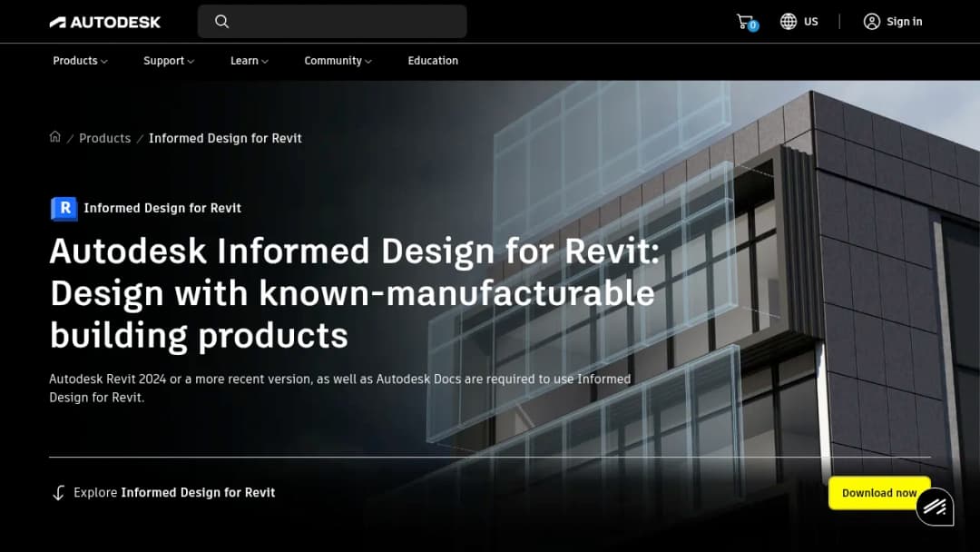
Task: Click the globe region icon
Action: pyautogui.click(x=789, y=21)
